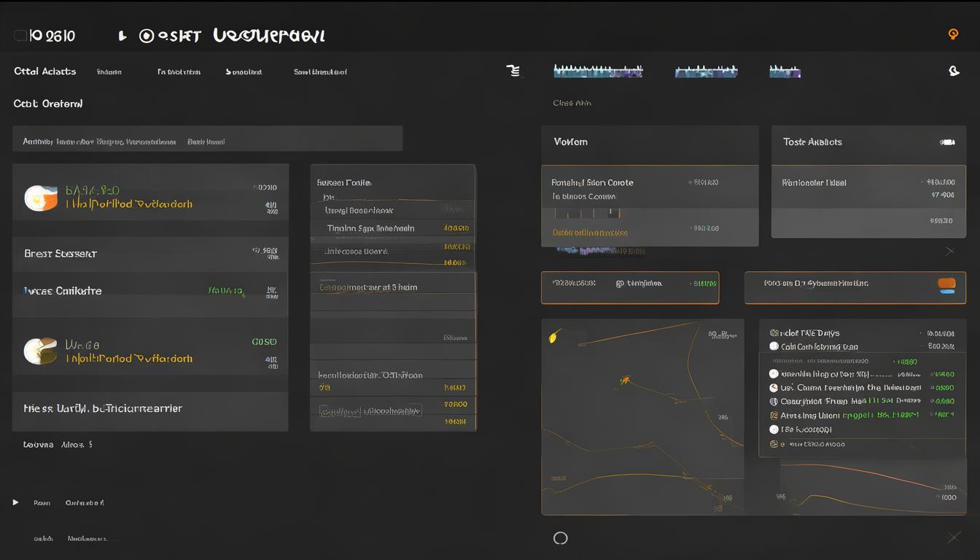The width and height of the screenshot is (980, 560).
Task: Switch to the Cttal Aclatts tab
Action: coord(44,71)
